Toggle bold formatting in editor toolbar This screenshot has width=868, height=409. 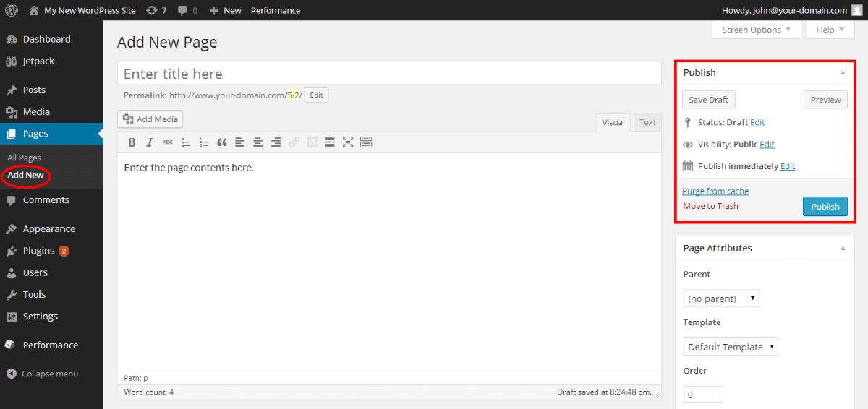(132, 142)
